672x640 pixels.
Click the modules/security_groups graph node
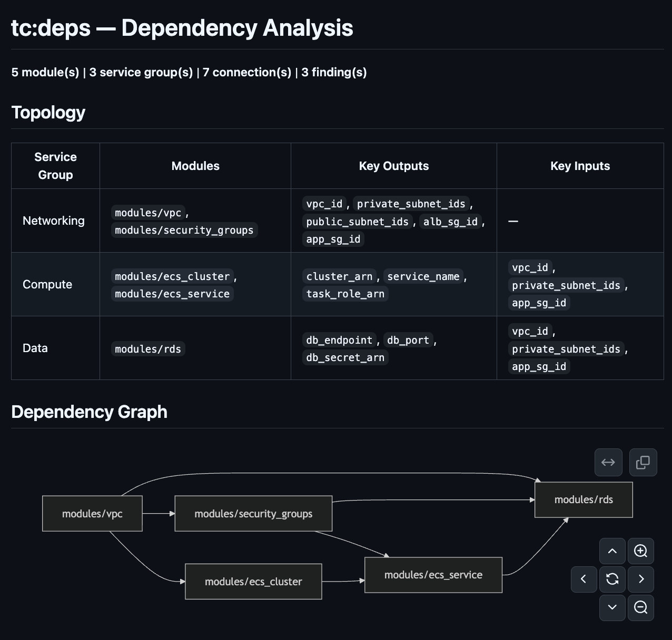point(253,514)
